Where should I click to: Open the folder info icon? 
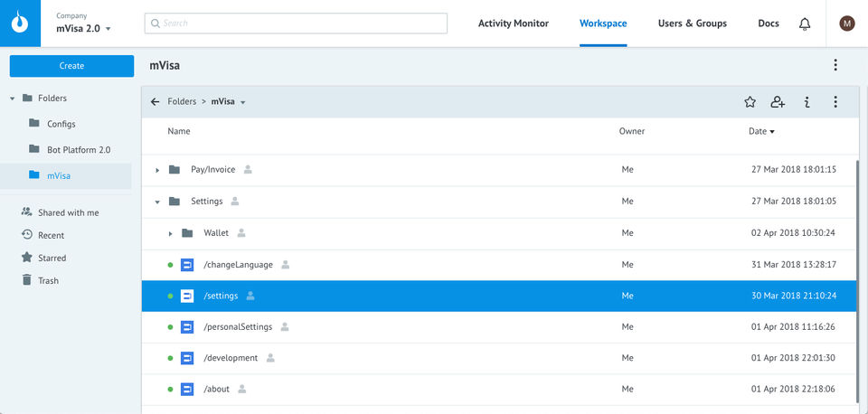[807, 102]
